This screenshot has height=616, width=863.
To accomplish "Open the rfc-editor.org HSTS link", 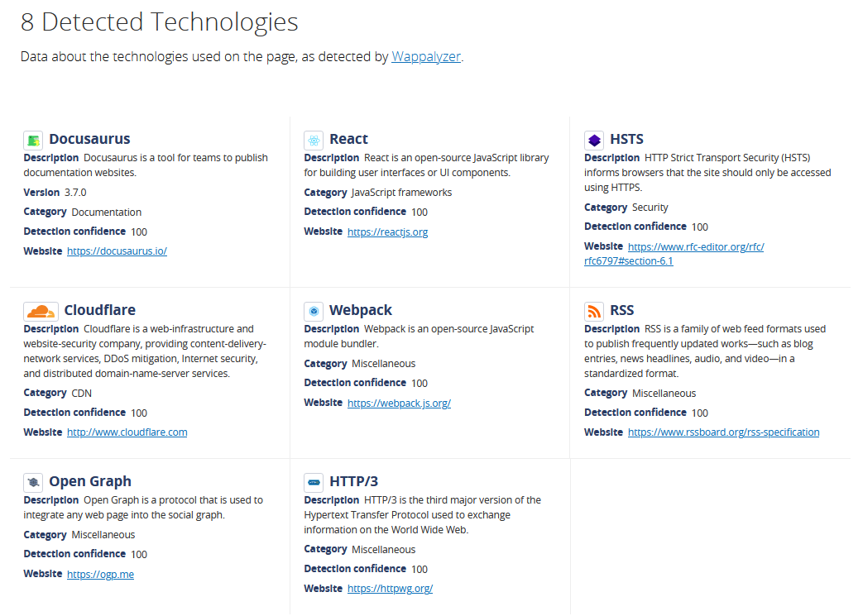I will (674, 254).
